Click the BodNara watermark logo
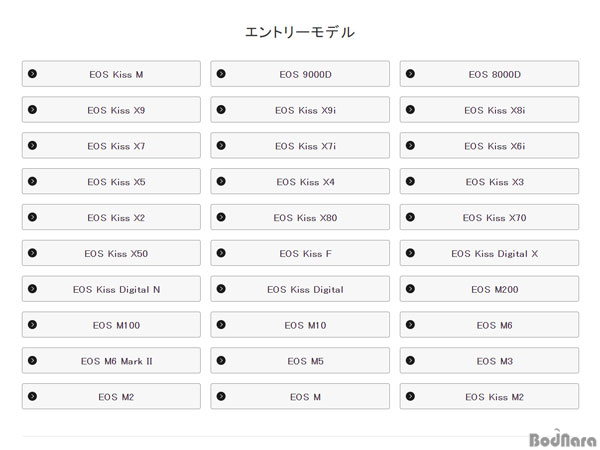Image resolution: width=600 pixels, height=450 pixels. [562, 439]
